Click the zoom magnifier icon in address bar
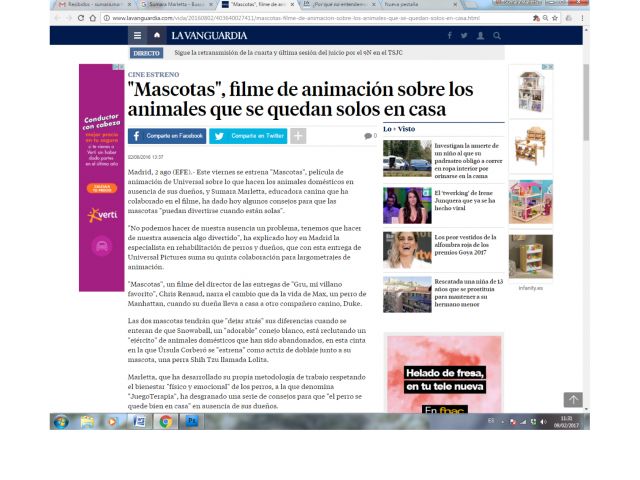Viewport: 640px width, 480px height. point(545,18)
